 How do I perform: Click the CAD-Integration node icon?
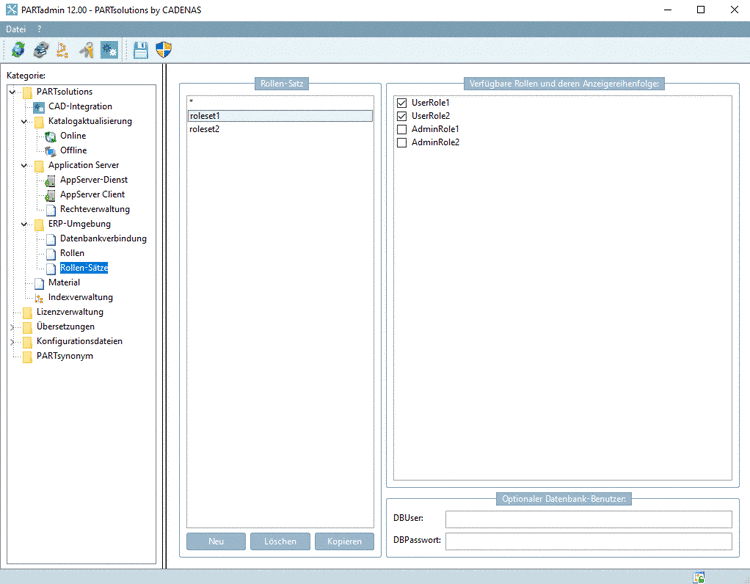click(x=39, y=107)
